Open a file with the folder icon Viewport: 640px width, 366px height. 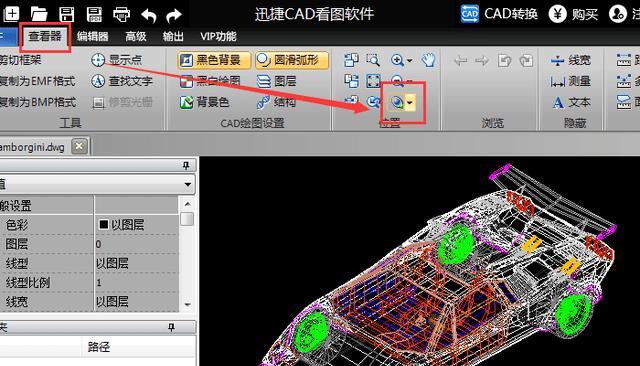click(39, 14)
